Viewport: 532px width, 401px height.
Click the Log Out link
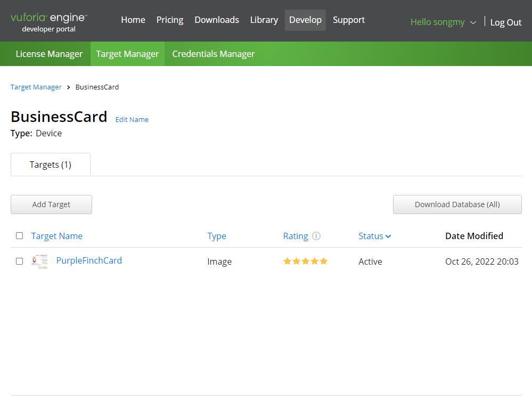coord(505,22)
